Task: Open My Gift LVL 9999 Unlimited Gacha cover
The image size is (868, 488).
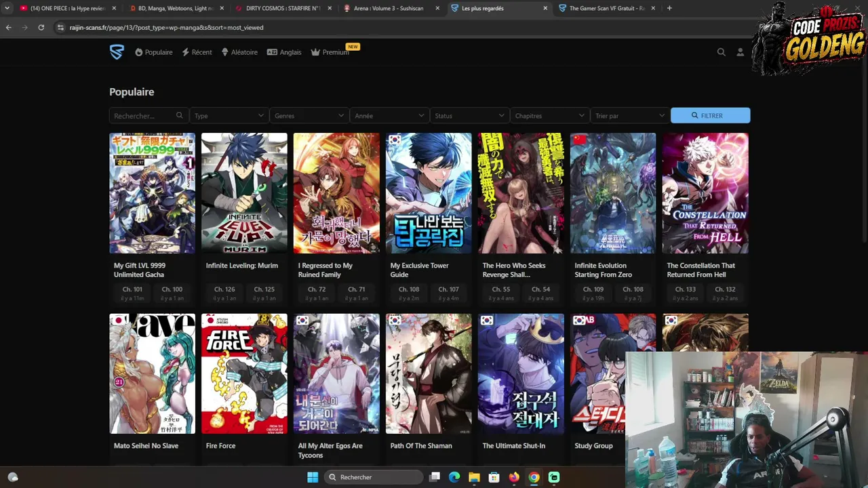Action: pos(152,193)
